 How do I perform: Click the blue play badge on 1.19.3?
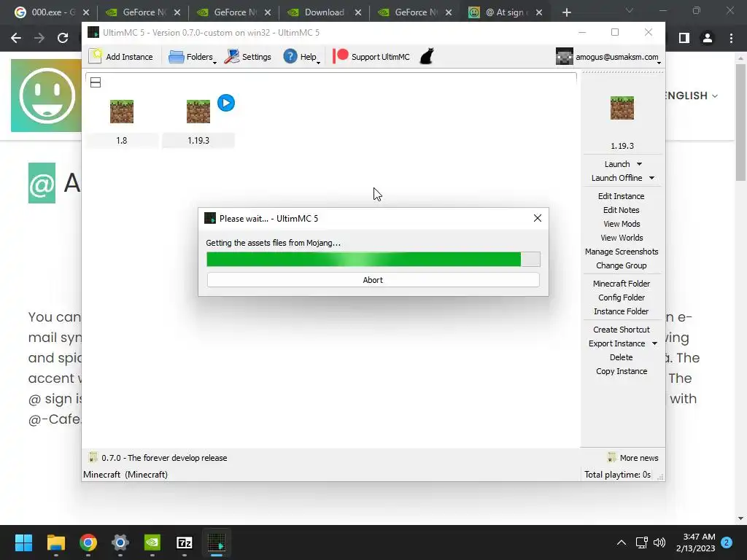click(x=226, y=103)
